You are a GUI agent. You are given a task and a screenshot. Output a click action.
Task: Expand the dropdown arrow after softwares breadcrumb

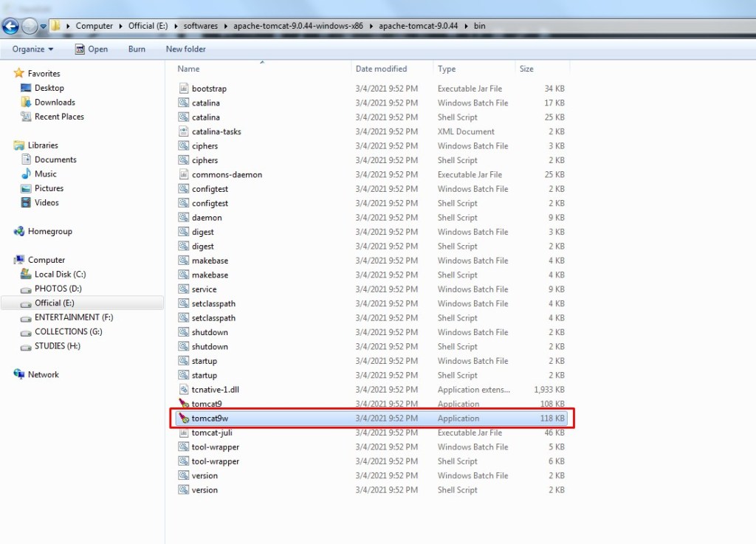click(226, 26)
